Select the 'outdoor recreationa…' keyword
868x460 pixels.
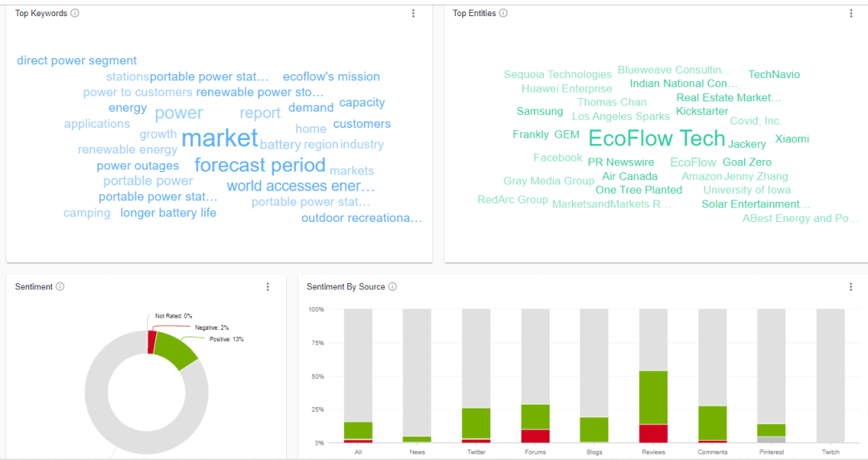pyautogui.click(x=362, y=218)
